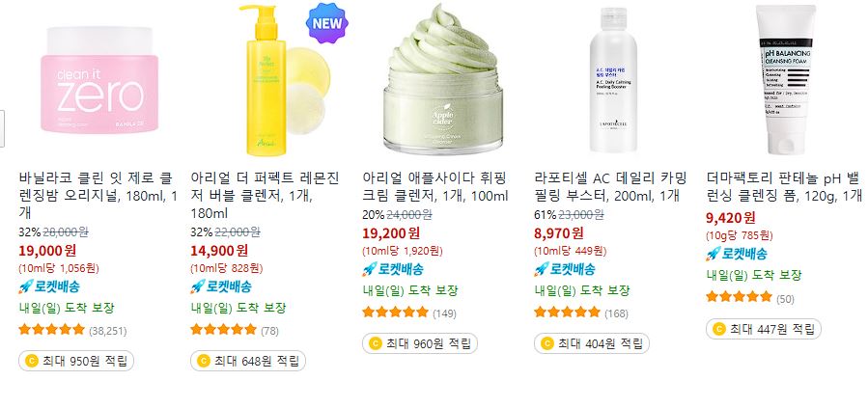This screenshot has width=868, height=408.
Task: Open the Banila Co Clean It Zero product image
Action: (x=99, y=80)
